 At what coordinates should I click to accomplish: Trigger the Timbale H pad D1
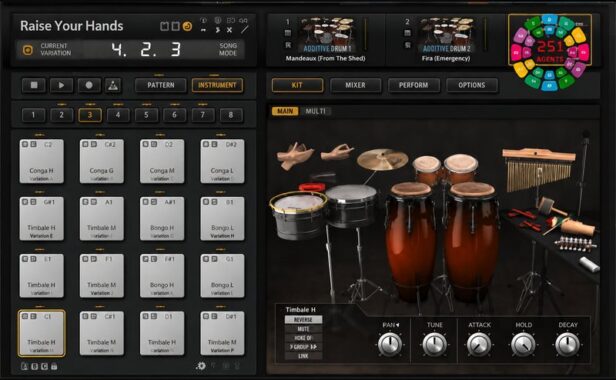tap(162, 333)
